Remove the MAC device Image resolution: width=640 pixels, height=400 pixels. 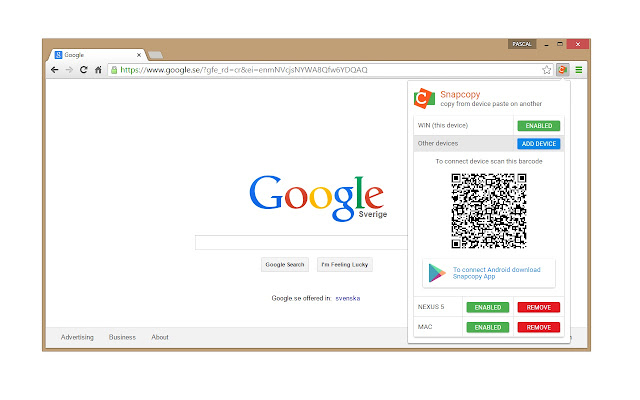click(x=539, y=327)
